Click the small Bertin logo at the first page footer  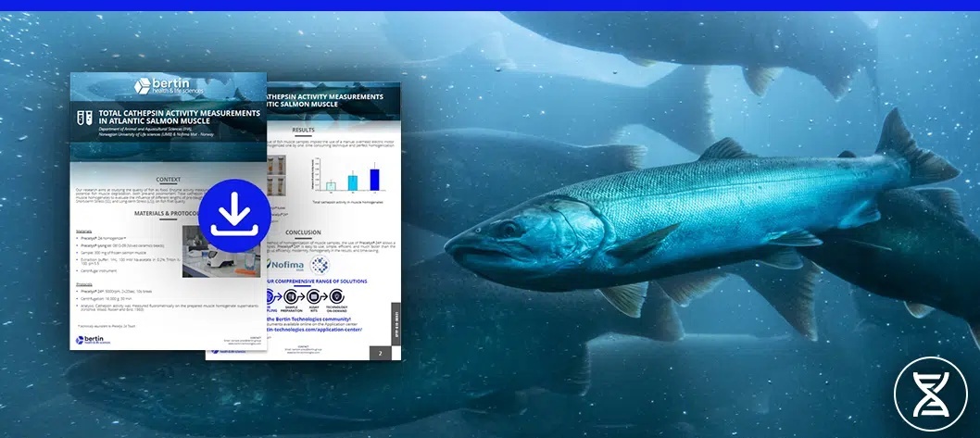point(93,341)
